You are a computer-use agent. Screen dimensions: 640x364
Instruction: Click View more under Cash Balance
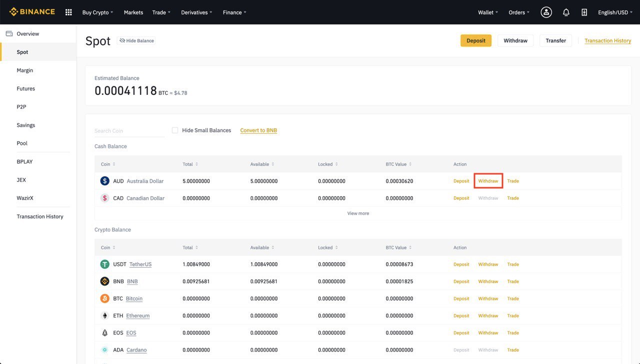click(358, 213)
